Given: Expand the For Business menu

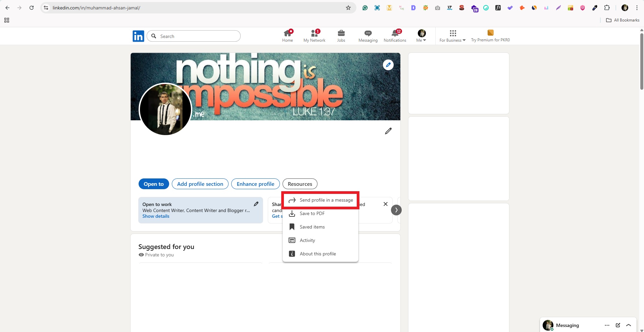Looking at the screenshot, I should coord(452,36).
